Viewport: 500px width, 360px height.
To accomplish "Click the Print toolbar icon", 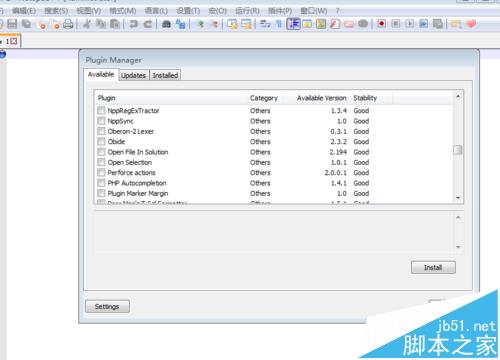I will (x=68, y=24).
